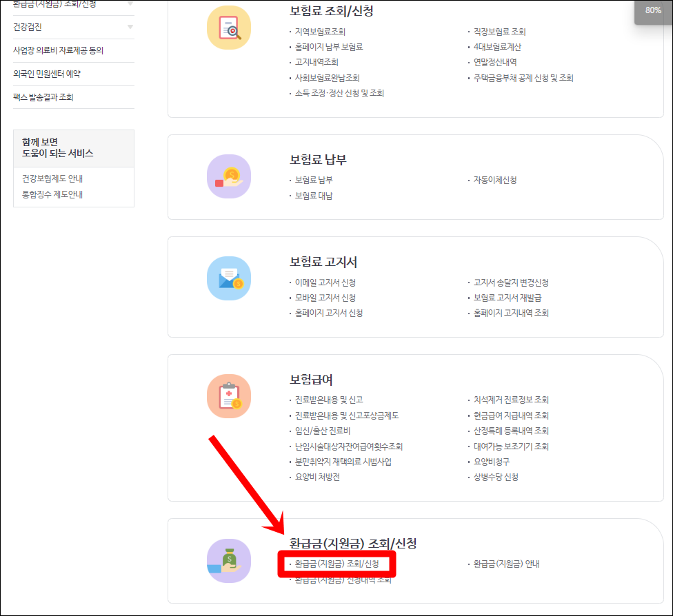
Task: Open 요양비청구 link
Action: [x=492, y=462]
